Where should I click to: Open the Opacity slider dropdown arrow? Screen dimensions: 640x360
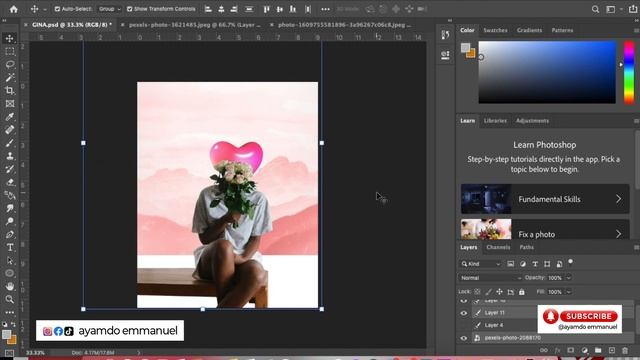tap(569, 278)
